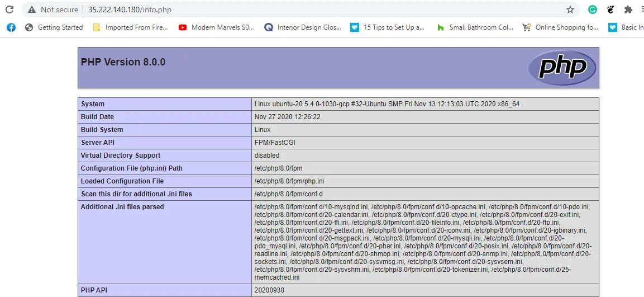The image size is (644, 297).
Task: Open the Small Bathroom Col... bookmark
Action: click(475, 27)
